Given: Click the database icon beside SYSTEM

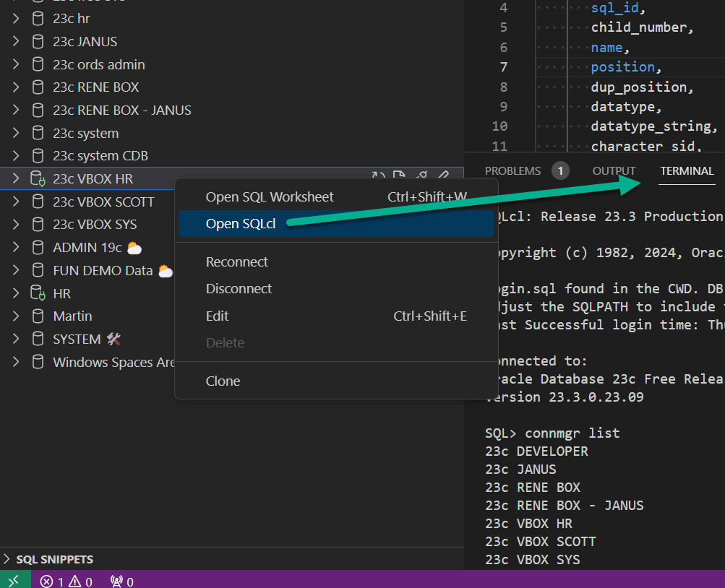Looking at the screenshot, I should (x=38, y=339).
